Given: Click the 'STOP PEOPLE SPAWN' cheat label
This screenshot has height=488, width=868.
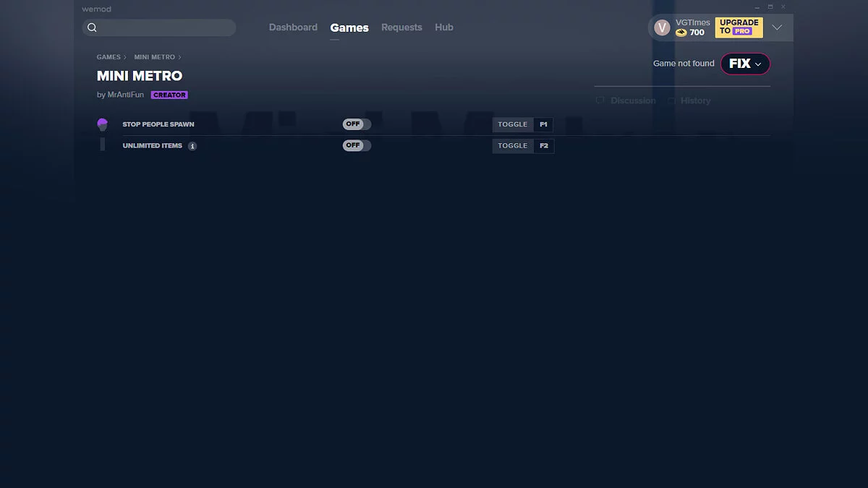Looking at the screenshot, I should tap(158, 124).
